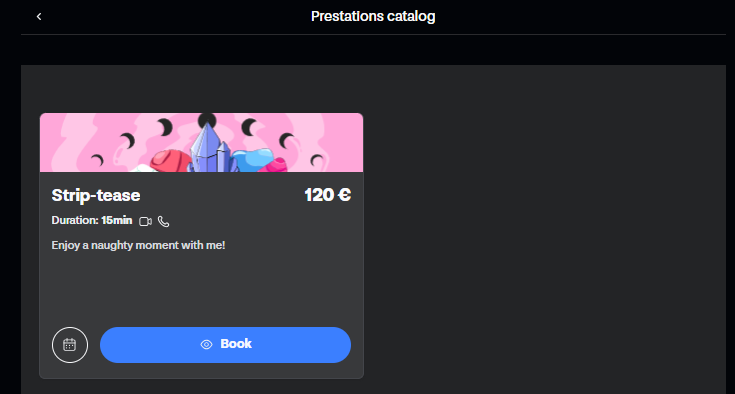Open the pink crystal banner image
The image size is (735, 394).
[202, 142]
